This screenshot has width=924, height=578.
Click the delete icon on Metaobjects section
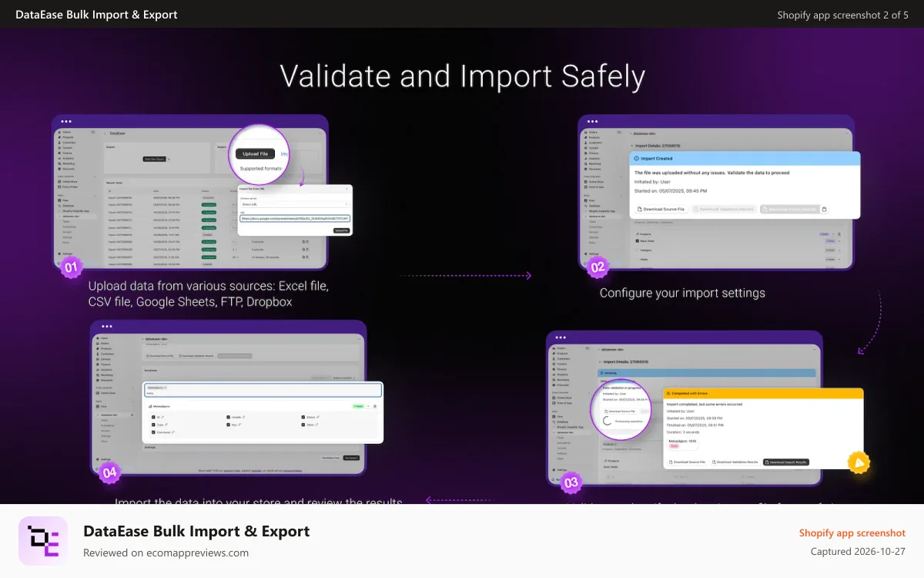pyautogui.click(x=375, y=406)
